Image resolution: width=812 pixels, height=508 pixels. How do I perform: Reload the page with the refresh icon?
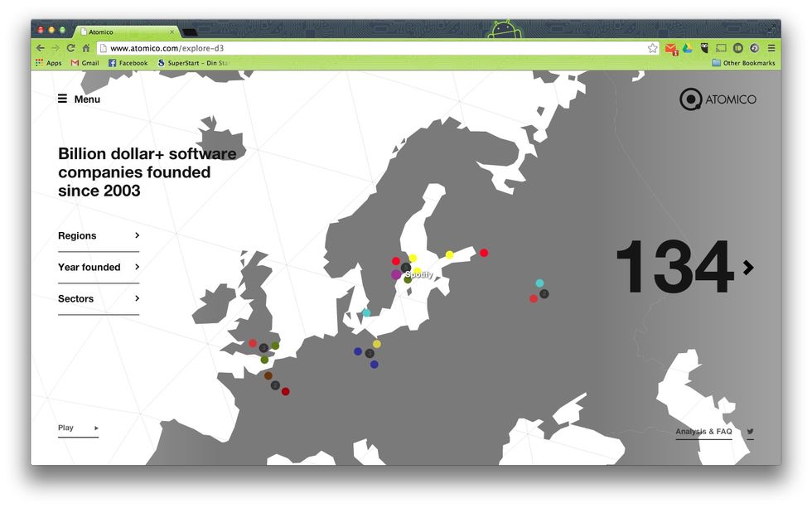(70, 48)
